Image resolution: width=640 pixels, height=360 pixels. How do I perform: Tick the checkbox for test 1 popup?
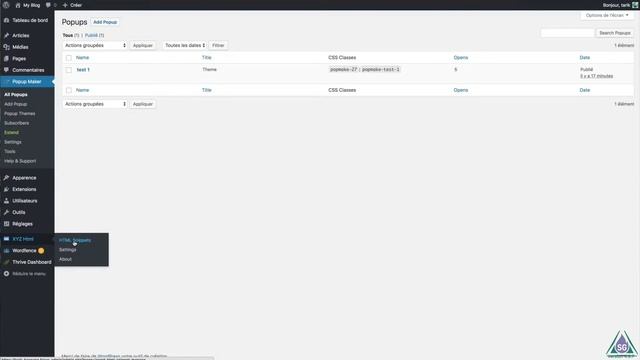[x=69, y=70]
